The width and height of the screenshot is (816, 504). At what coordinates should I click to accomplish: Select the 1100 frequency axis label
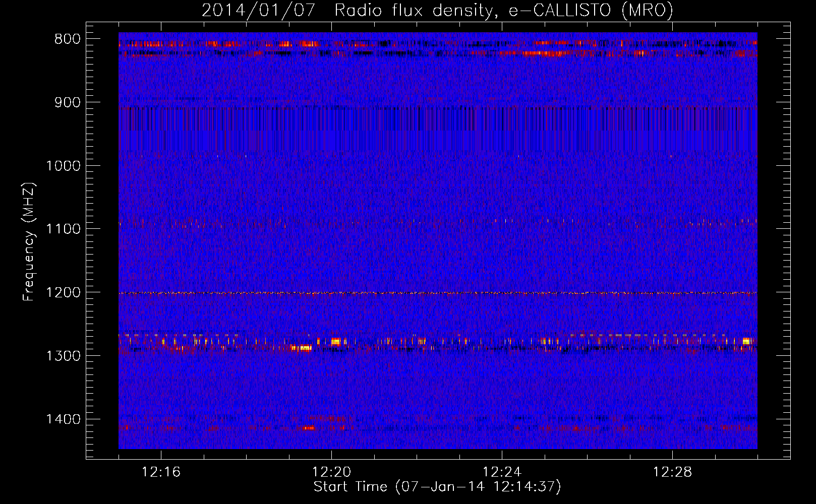[63, 229]
